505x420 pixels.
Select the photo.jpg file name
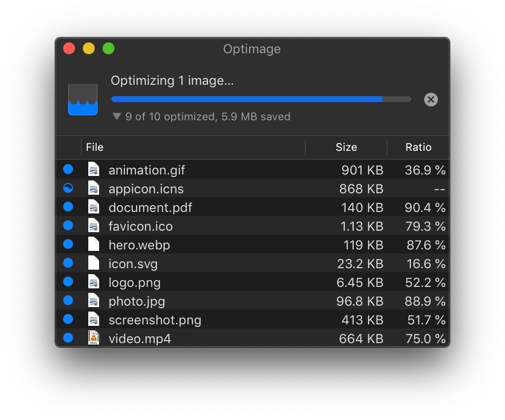click(137, 301)
